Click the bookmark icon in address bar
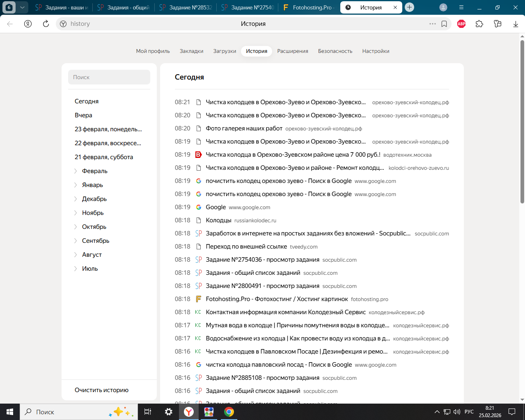 444,24
